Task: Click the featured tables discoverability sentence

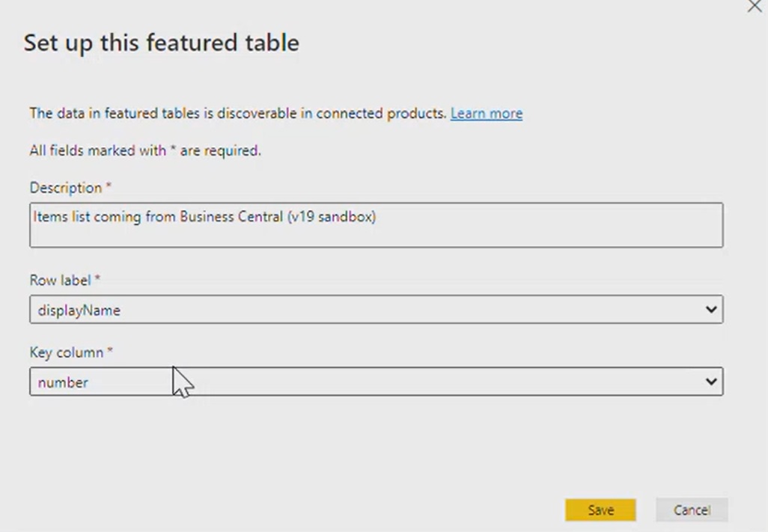Action: (237, 114)
